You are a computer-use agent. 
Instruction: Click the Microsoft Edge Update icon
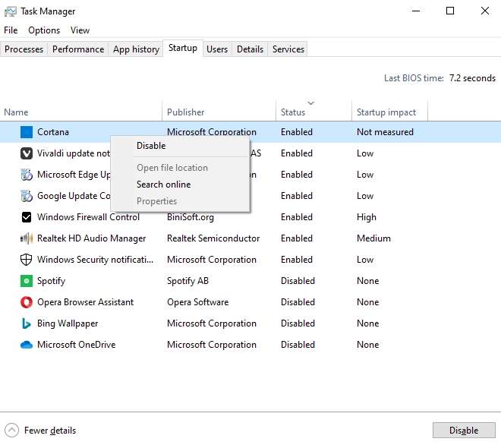tap(27, 175)
